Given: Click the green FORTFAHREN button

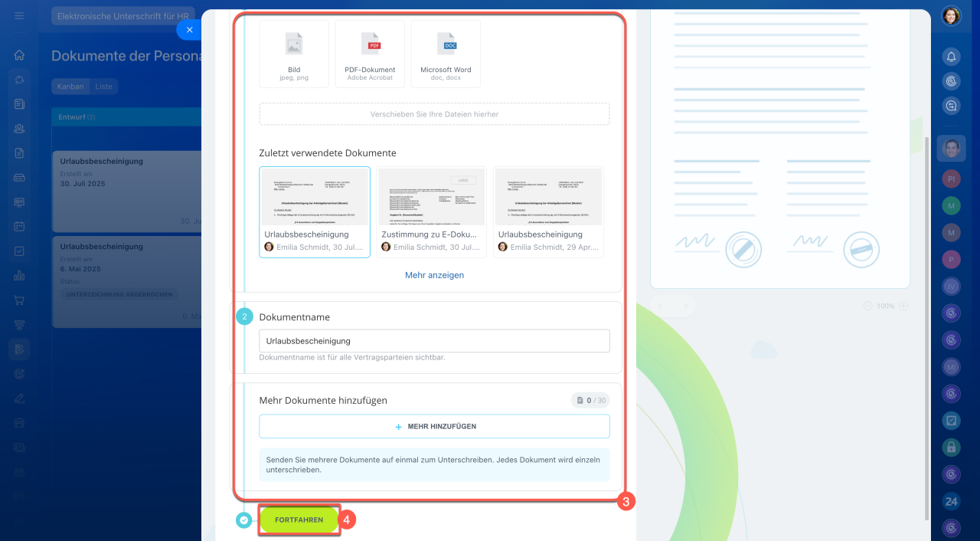Looking at the screenshot, I should coord(299,520).
